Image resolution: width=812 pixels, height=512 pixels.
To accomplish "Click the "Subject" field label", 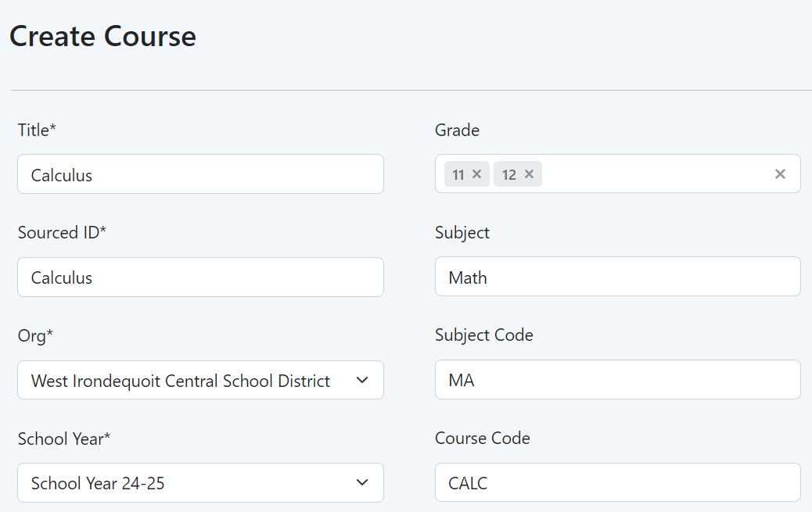I will point(462,233).
